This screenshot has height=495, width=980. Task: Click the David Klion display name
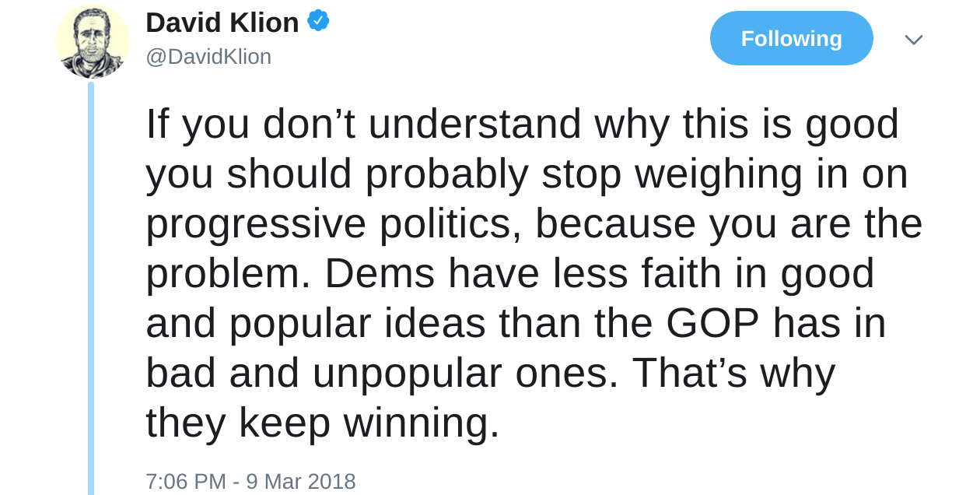(x=222, y=23)
